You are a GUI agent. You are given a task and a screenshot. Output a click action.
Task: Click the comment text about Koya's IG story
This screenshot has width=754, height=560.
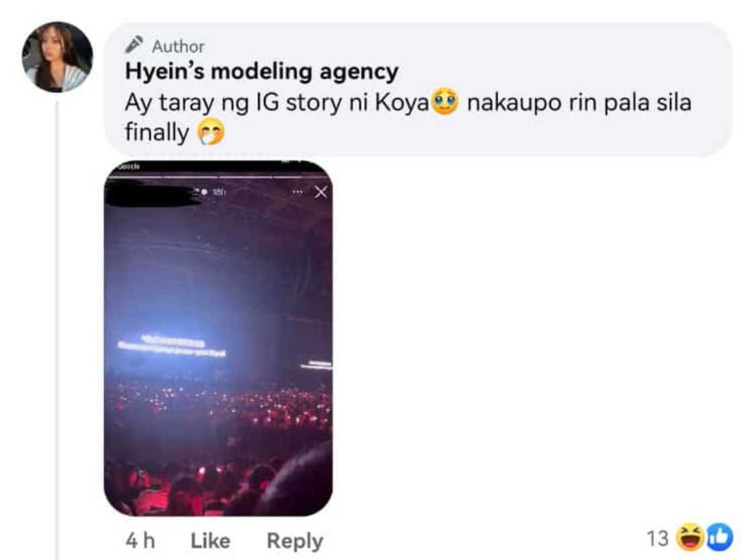pos(408,117)
